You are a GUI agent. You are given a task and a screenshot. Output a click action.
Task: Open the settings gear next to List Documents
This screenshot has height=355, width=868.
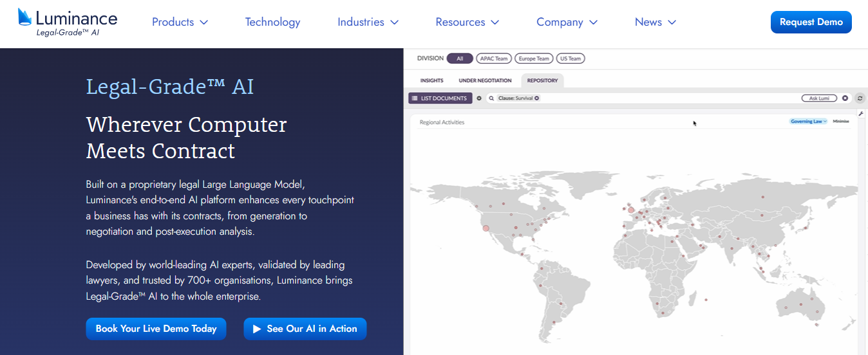[479, 98]
